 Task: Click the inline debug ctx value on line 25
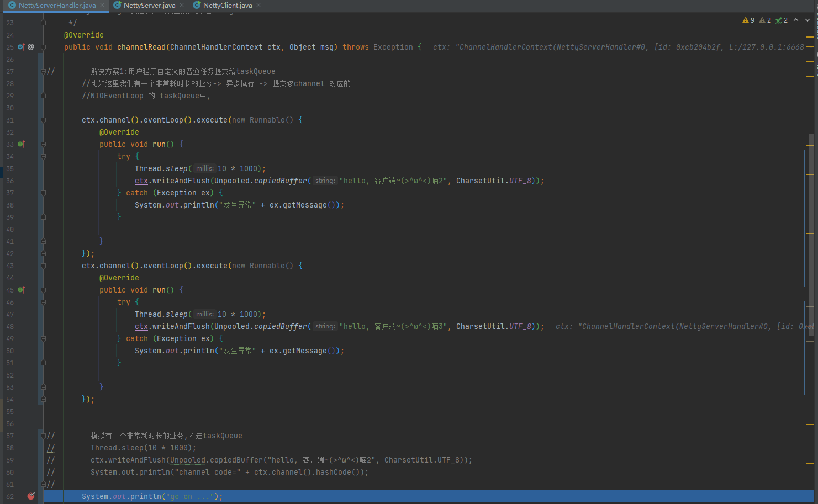click(x=619, y=47)
